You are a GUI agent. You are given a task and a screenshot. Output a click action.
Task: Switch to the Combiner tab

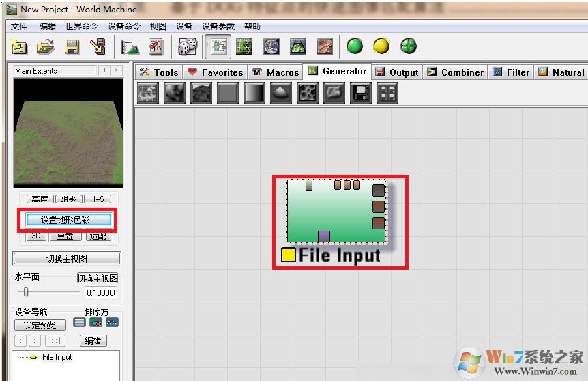[455, 72]
